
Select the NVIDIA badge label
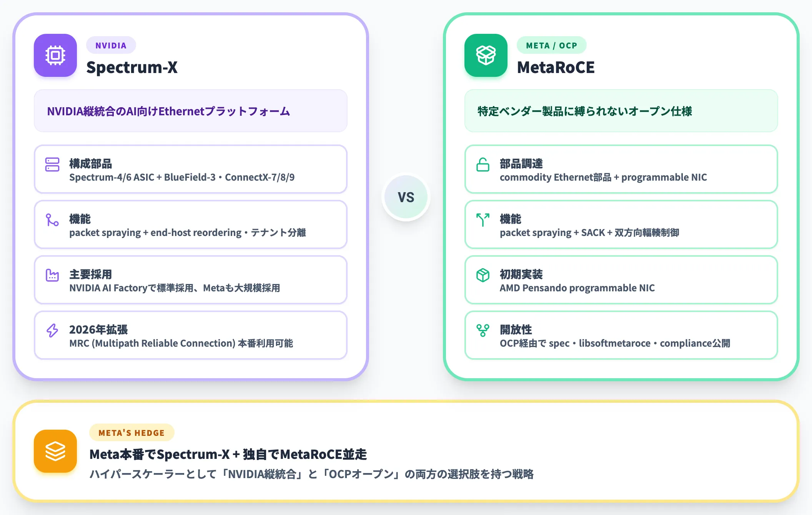(x=111, y=45)
